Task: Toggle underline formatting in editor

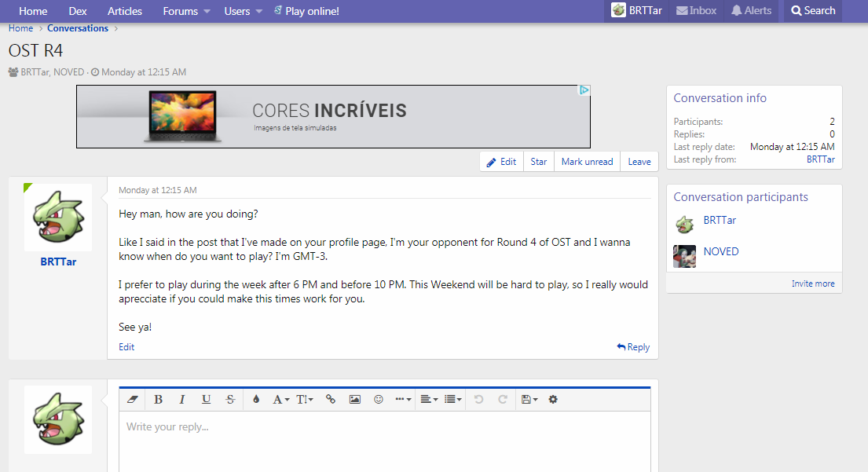Action: tap(206, 399)
